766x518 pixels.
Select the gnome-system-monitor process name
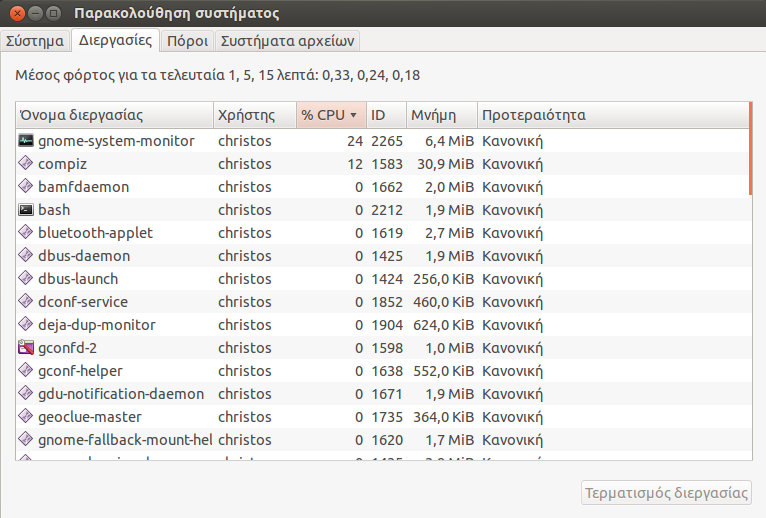click(116, 141)
